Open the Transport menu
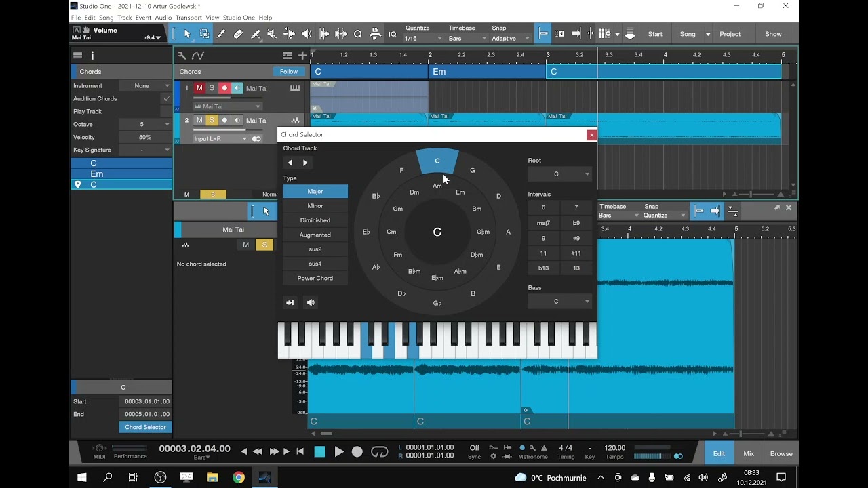The height and width of the screenshot is (488, 868). pos(189,18)
